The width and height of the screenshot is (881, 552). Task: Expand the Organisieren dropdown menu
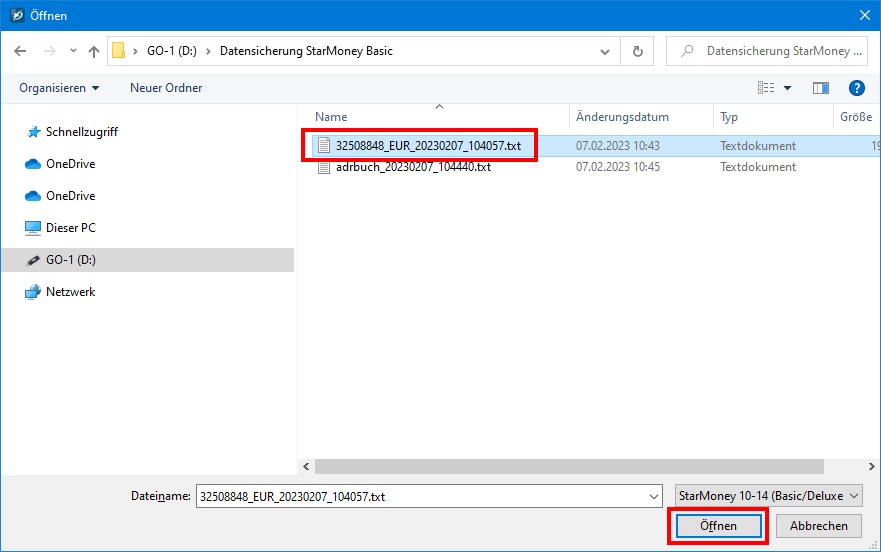pos(59,88)
